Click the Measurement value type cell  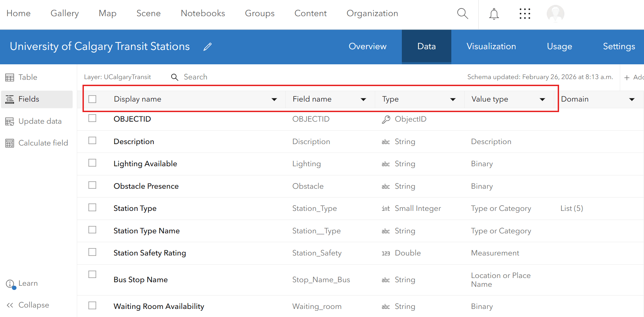pyautogui.click(x=495, y=253)
